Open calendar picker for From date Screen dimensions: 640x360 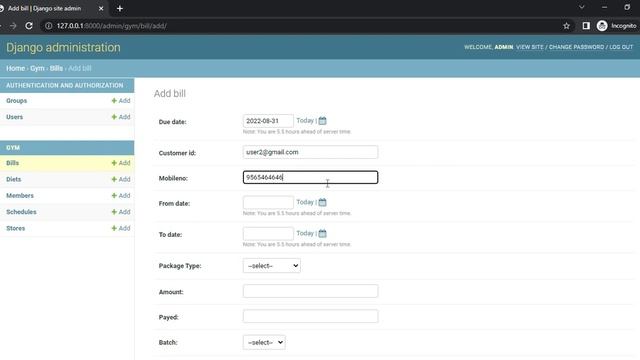pyautogui.click(x=322, y=202)
